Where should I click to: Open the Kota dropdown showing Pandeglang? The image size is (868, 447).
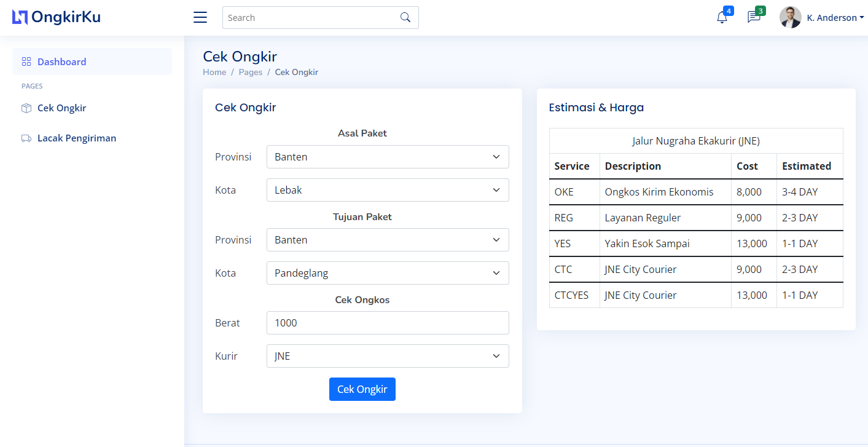pyautogui.click(x=388, y=273)
